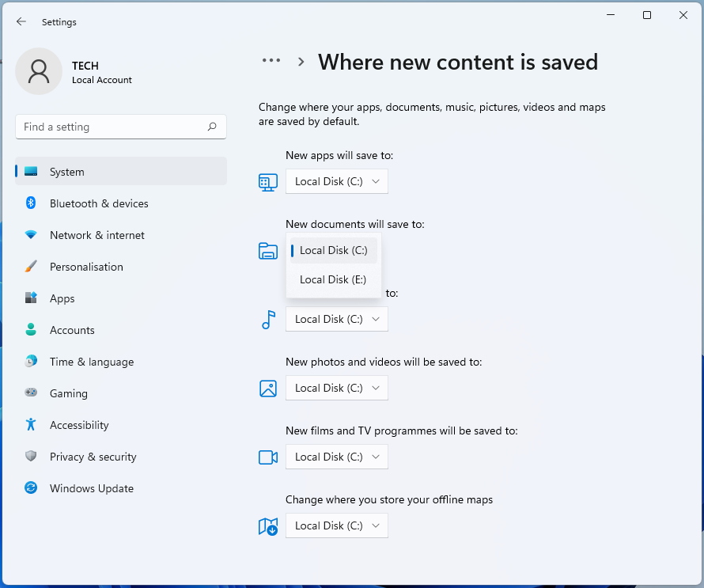Open photos and videos save location dropdown
Viewport: 704px width, 588px height.
point(337,388)
